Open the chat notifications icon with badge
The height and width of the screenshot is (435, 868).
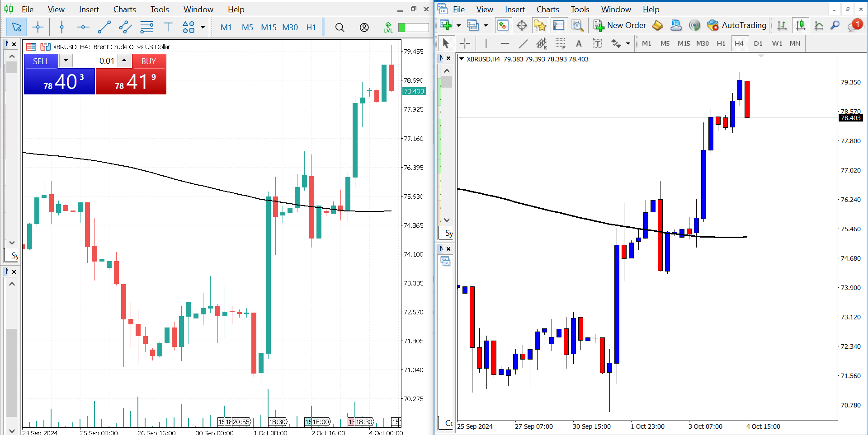(x=854, y=25)
